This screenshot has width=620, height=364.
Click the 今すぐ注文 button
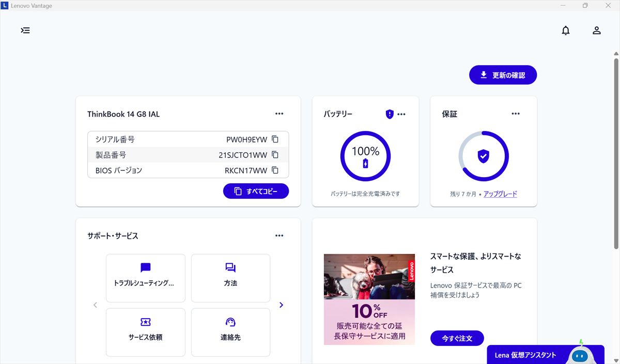click(457, 338)
